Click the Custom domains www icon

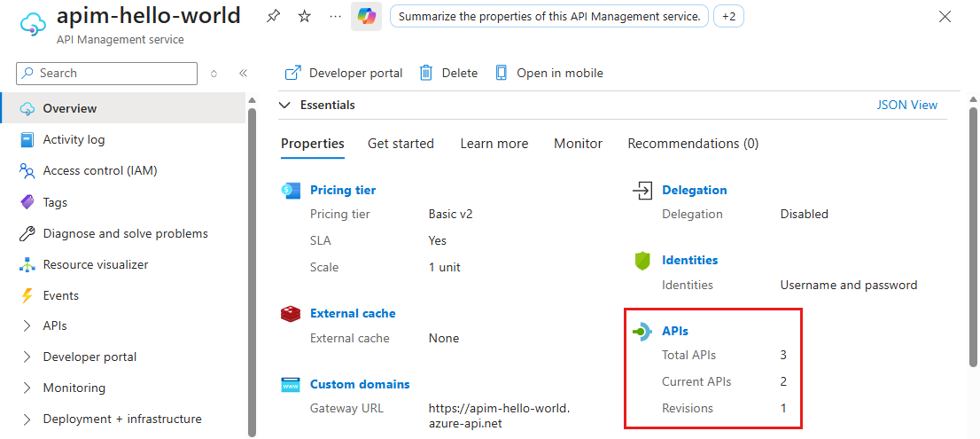tap(292, 385)
